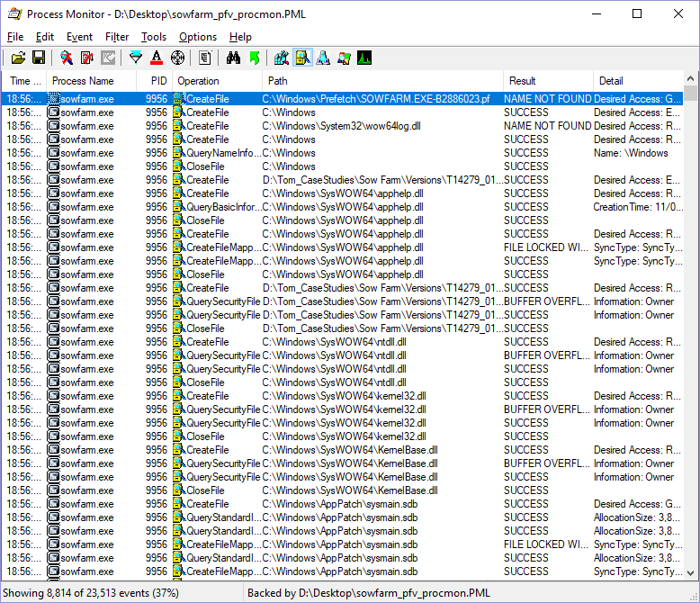Toggle the Autoscroll toolbar icon

pos(87,58)
